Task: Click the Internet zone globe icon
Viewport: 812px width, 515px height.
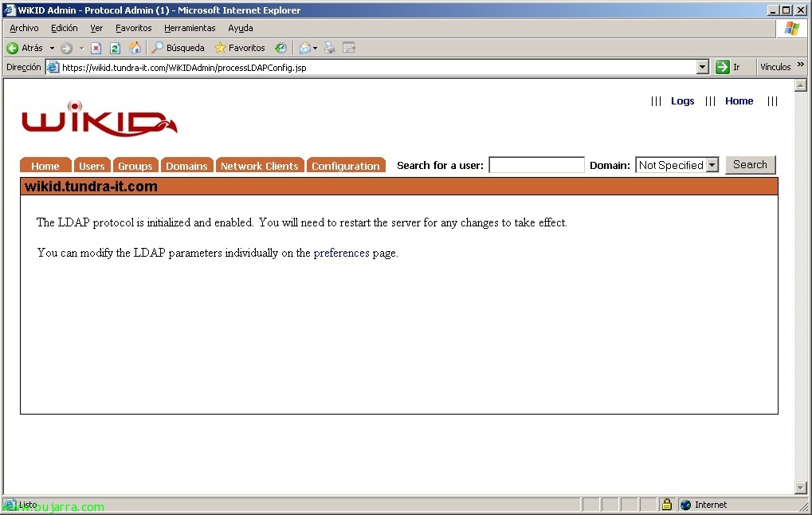Action: [x=685, y=505]
